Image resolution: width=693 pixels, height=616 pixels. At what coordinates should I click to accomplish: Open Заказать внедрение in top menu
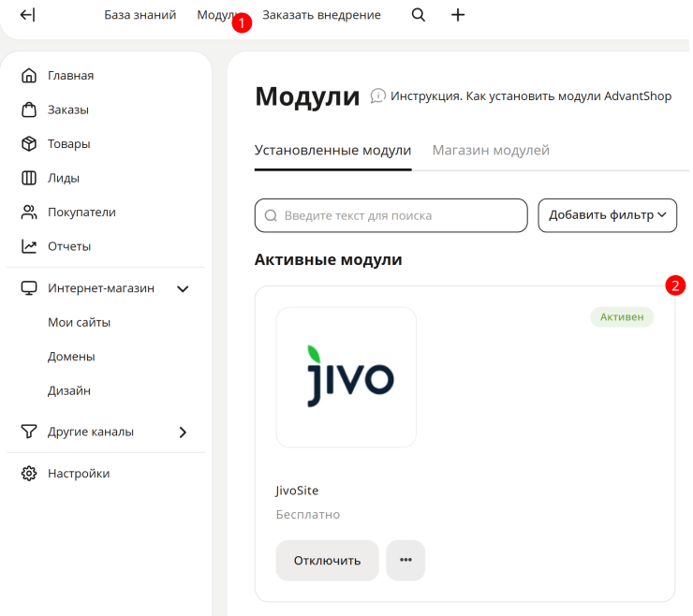pos(322,15)
